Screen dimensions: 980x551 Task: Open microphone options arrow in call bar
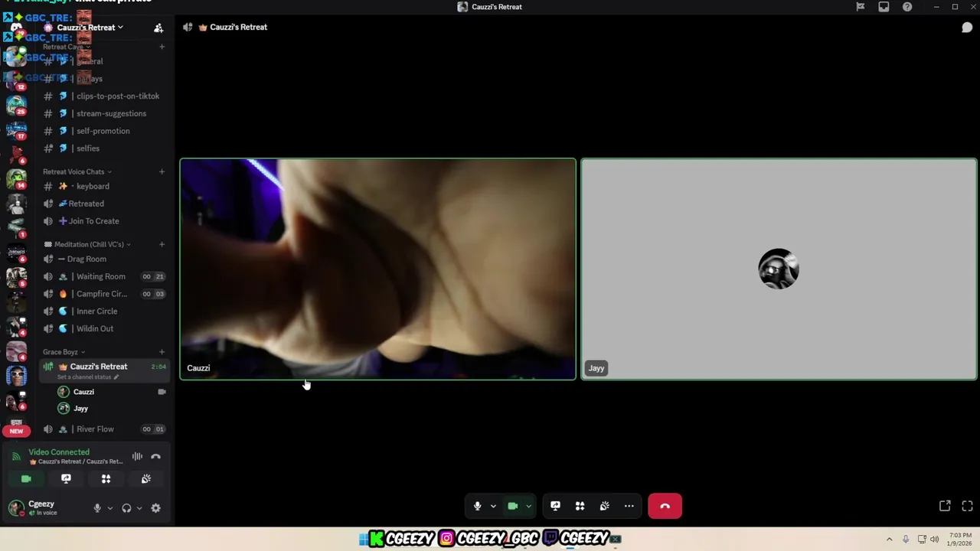[x=493, y=506]
